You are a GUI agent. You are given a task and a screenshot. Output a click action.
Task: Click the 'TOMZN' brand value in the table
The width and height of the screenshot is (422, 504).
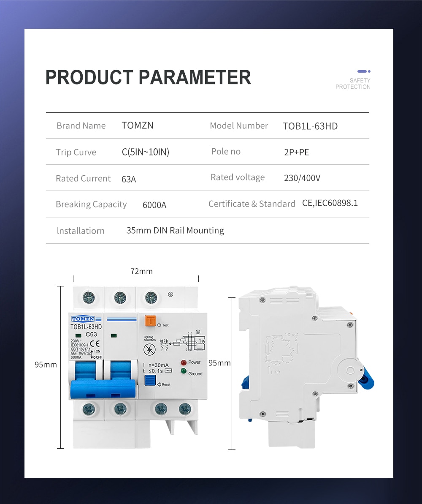[138, 125]
